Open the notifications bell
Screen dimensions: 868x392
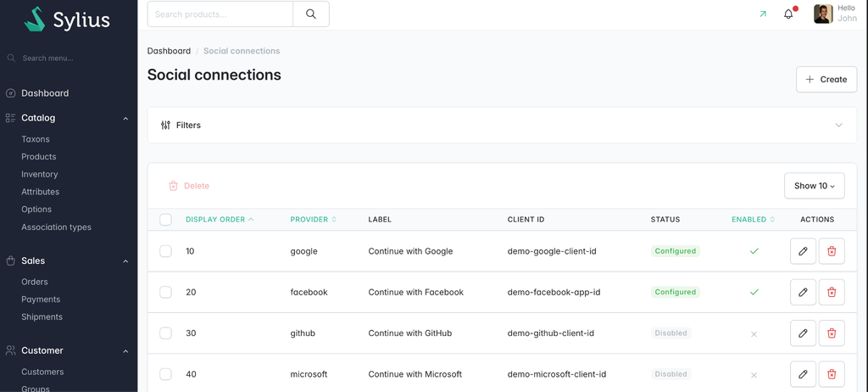[x=788, y=14]
